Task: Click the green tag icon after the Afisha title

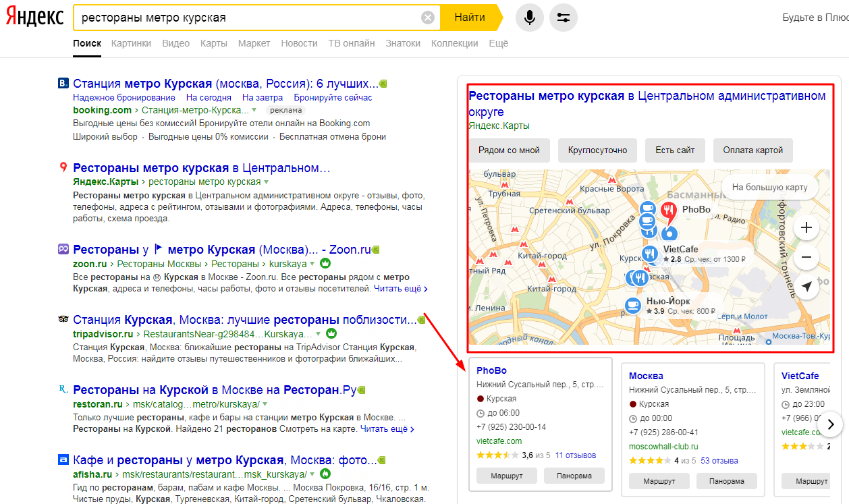Action: (x=382, y=460)
